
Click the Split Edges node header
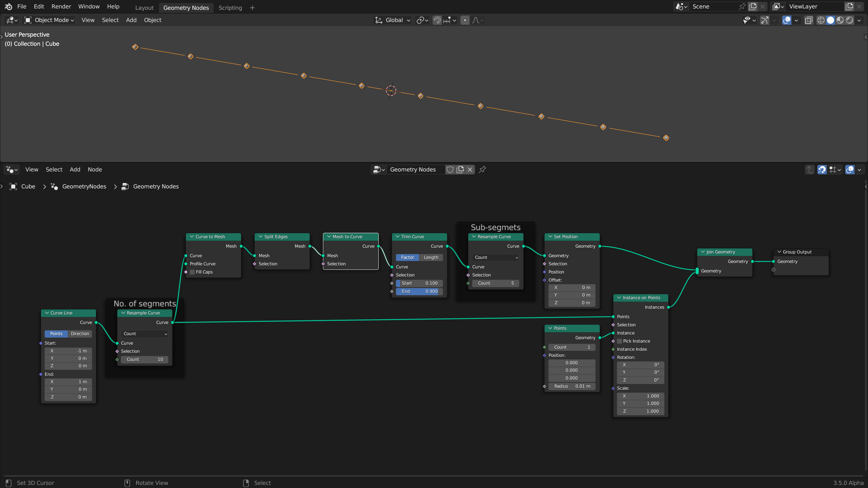click(282, 237)
